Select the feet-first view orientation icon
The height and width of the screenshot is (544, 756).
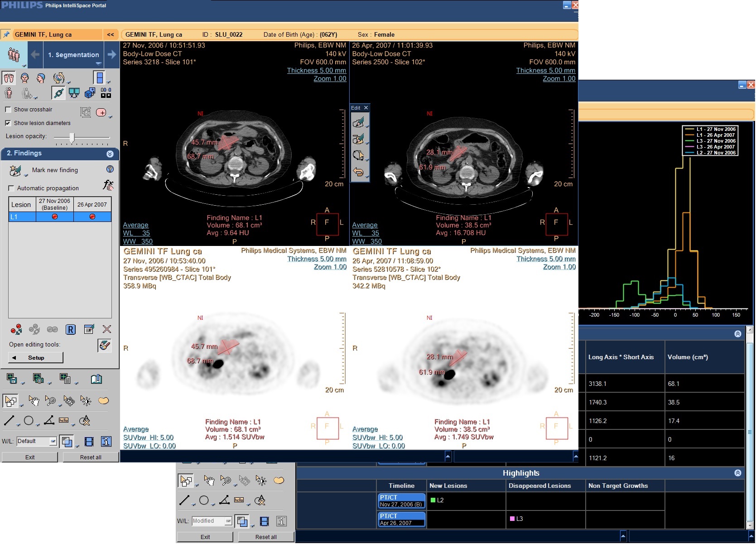9,78
